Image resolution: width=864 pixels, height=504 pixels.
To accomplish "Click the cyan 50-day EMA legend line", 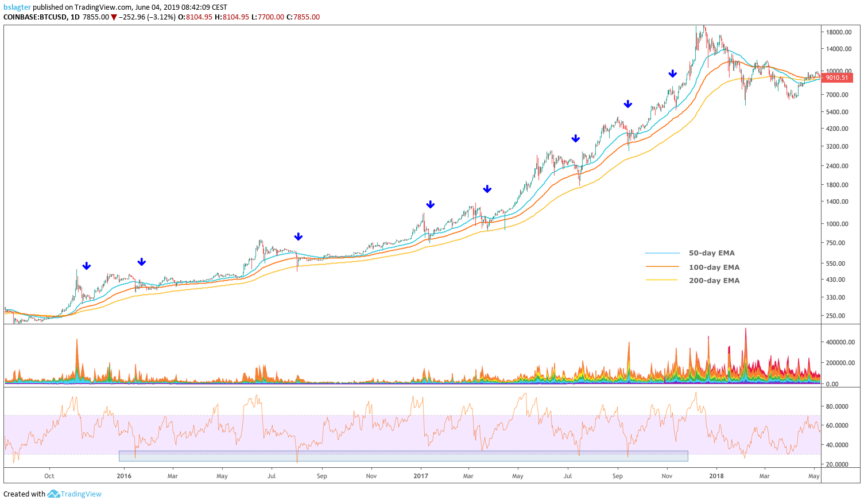I will point(663,253).
